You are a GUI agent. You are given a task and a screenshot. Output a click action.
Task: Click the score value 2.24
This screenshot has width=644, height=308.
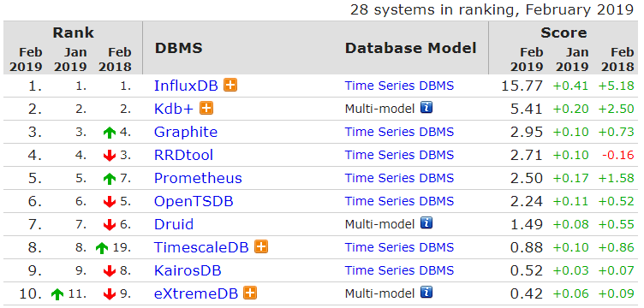coord(526,201)
